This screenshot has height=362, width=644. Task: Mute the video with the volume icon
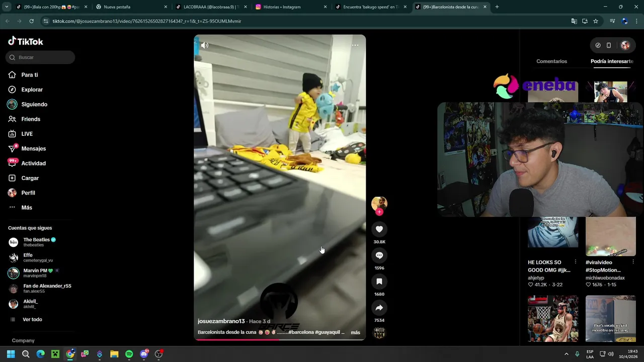click(x=205, y=45)
